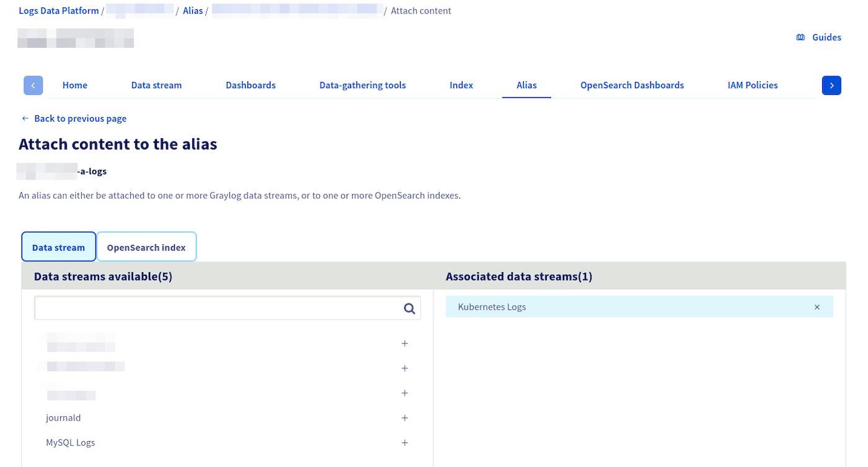Click inside the data stream search field
The height and width of the screenshot is (467, 868).
point(217,308)
